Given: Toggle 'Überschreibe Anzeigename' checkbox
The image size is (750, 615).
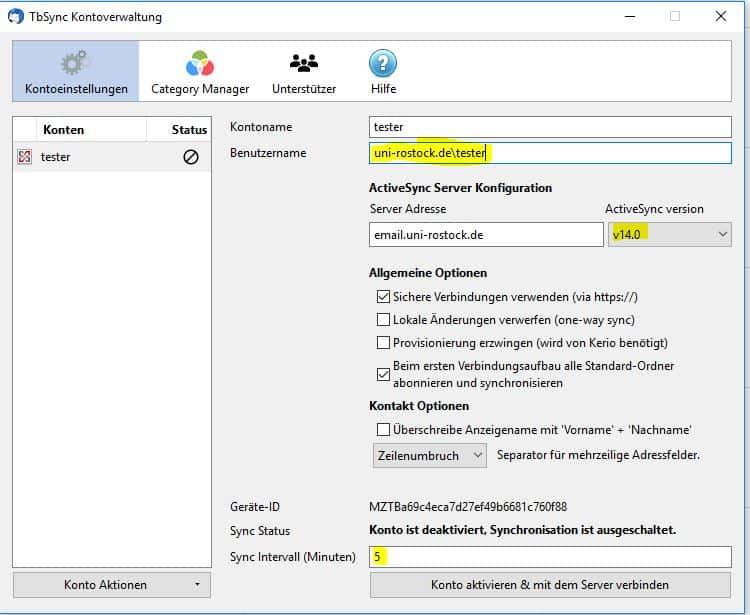Looking at the screenshot, I should point(383,430).
